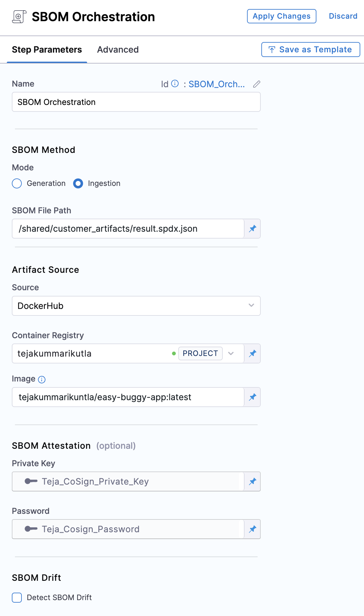Image resolution: width=364 pixels, height=616 pixels.
Task: Click pin icon beside Container Registry field
Action: (252, 353)
